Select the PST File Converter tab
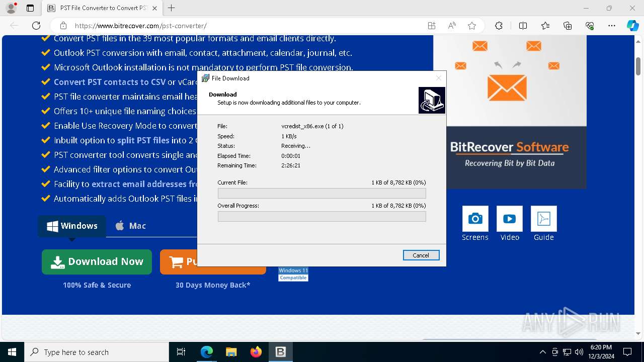This screenshot has height=362, width=644. [x=102, y=8]
